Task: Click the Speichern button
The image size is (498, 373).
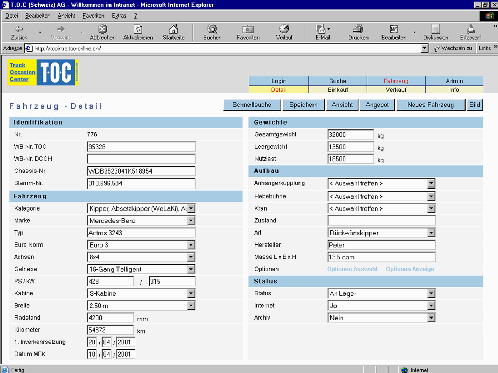Action: (x=303, y=105)
